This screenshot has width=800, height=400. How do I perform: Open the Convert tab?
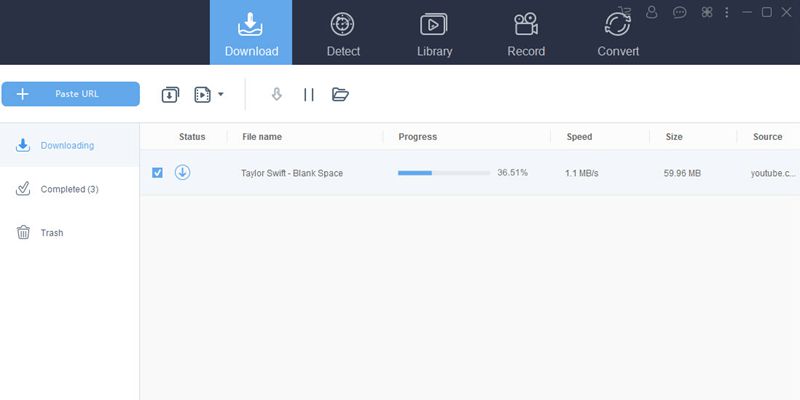[618, 32]
